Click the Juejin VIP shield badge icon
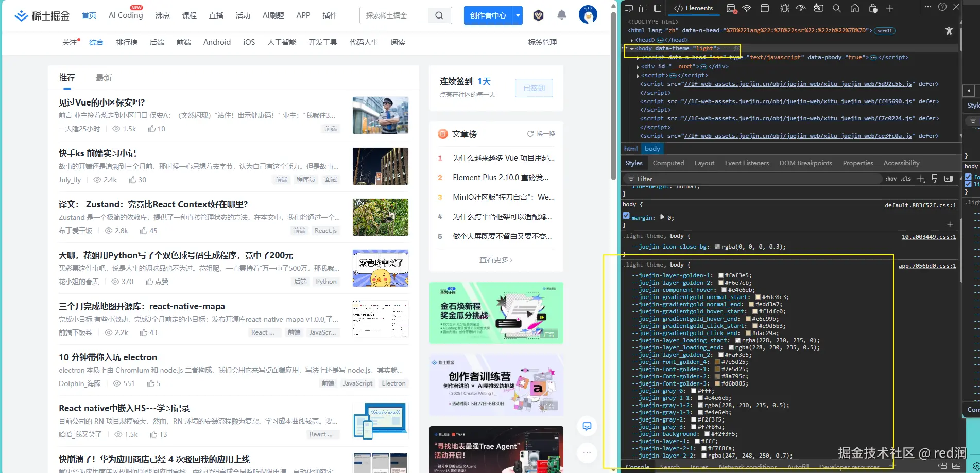This screenshot has height=473, width=980. 539,15
